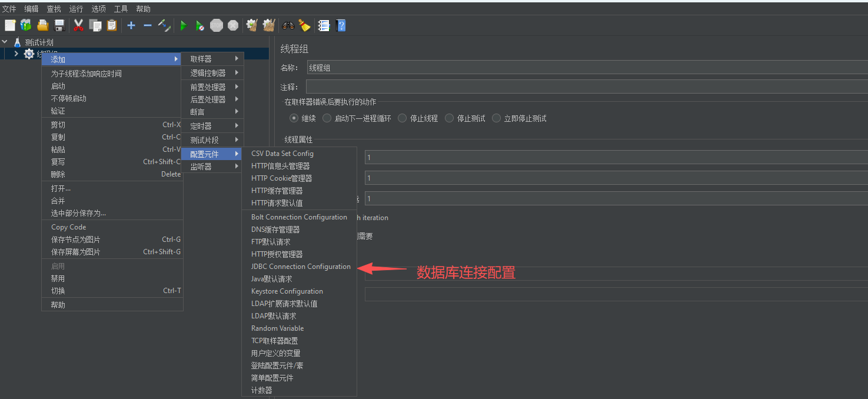Click the Stop sign icon
868x399 pixels.
(217, 25)
